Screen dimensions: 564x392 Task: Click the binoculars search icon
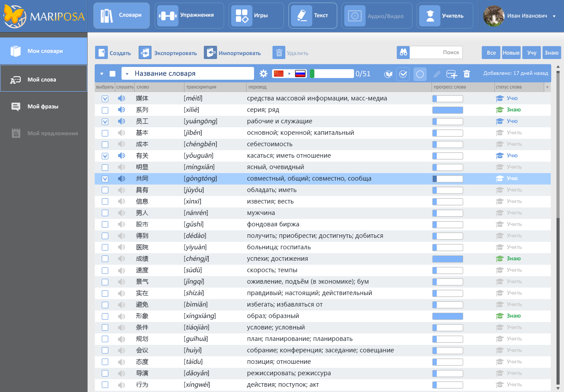tap(403, 52)
